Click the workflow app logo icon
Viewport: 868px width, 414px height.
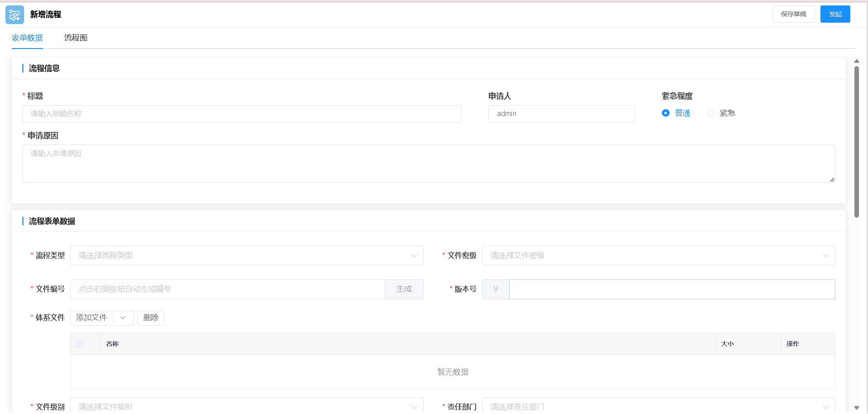14,15
